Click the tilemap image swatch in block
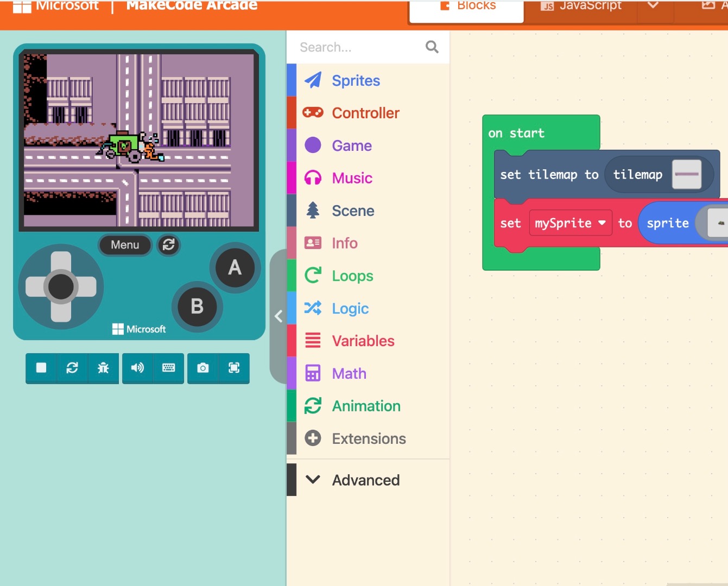 coord(686,174)
